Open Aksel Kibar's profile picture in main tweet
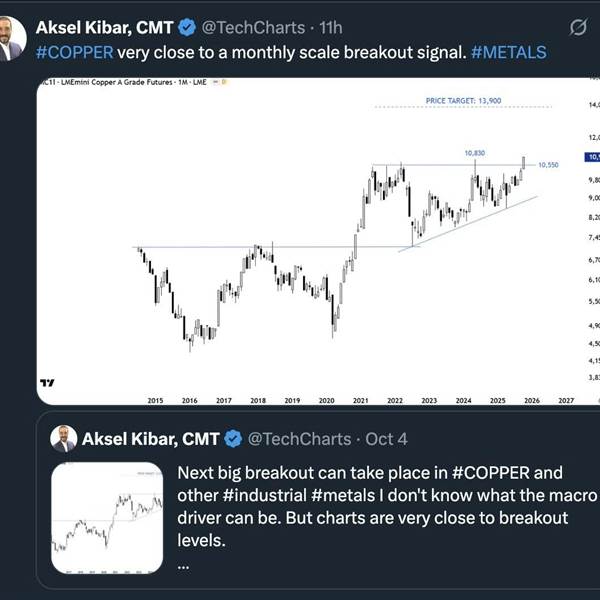600x600 pixels. pos(12,38)
